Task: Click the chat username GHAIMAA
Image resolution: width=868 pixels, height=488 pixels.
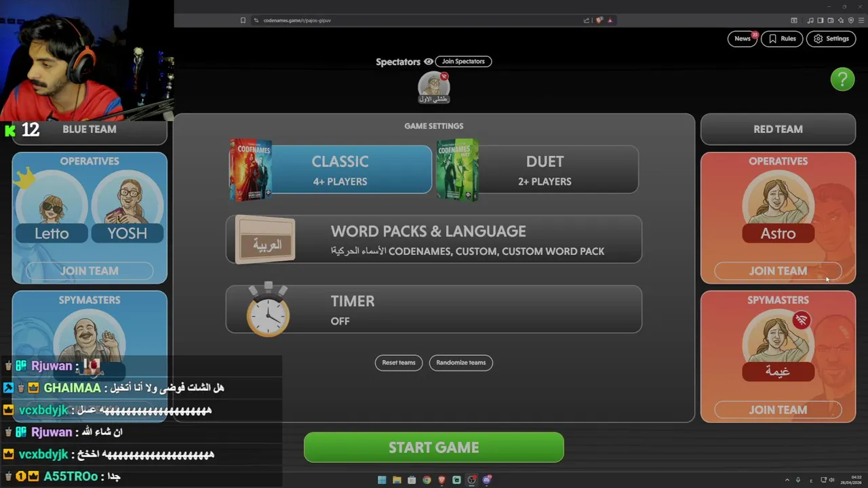Action: [72, 388]
